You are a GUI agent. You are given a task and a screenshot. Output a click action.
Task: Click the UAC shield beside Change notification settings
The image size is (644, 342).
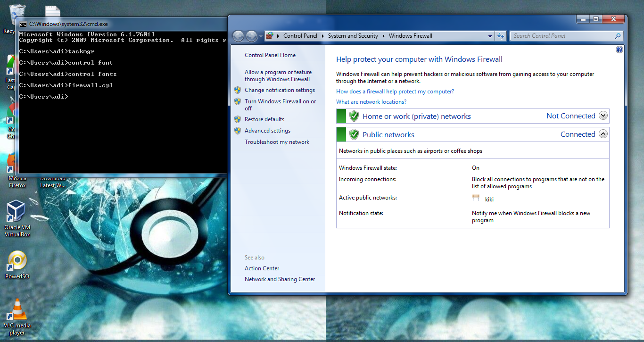point(237,90)
